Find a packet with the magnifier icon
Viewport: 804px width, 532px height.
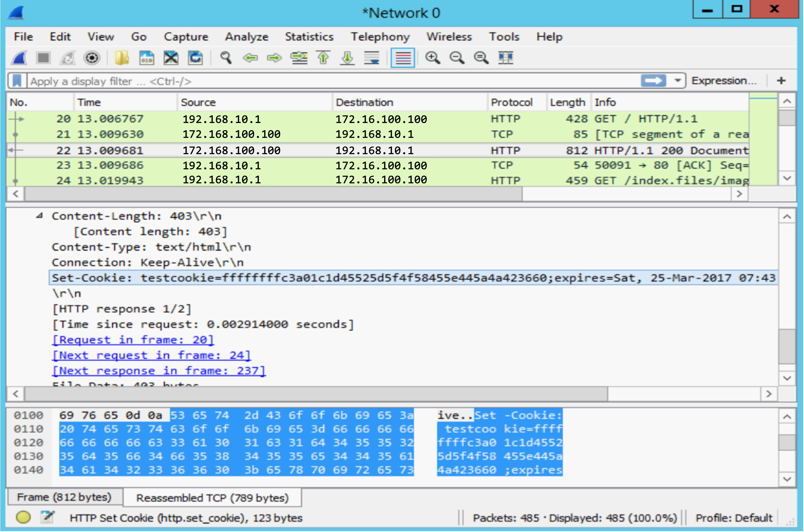pyautogui.click(x=226, y=58)
